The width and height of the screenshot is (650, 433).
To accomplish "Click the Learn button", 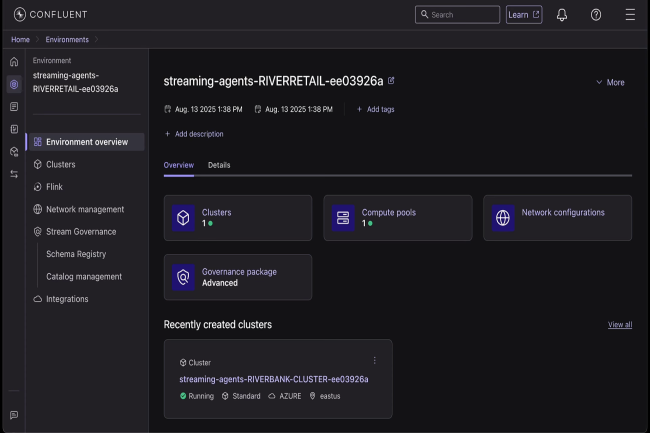I will click(524, 15).
